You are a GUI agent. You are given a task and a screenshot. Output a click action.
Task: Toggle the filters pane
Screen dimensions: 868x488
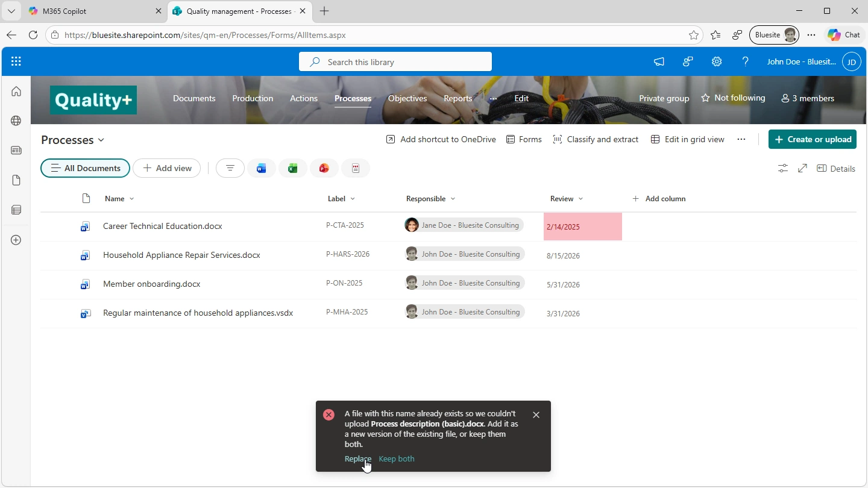click(782, 168)
